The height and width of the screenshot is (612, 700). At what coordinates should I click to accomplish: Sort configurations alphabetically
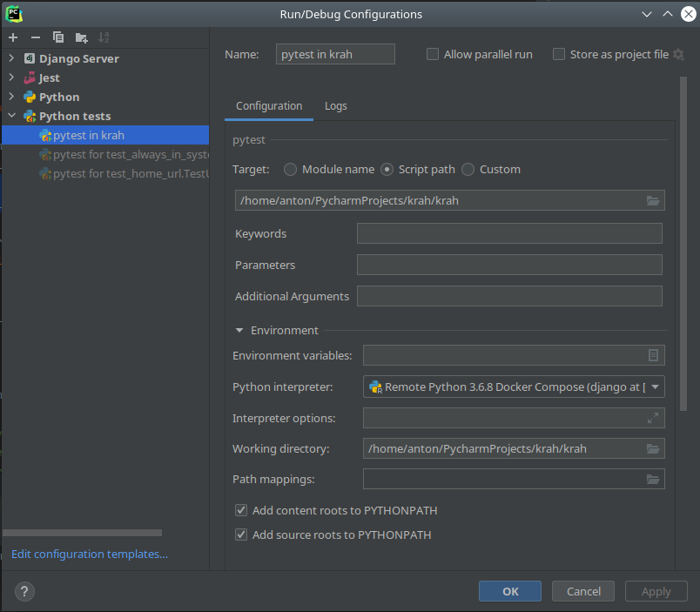tap(104, 37)
